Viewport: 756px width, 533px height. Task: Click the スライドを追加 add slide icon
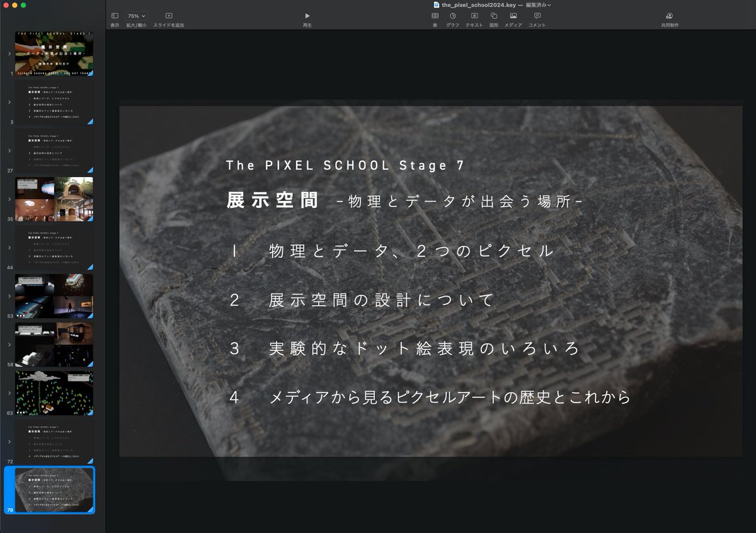pos(169,16)
